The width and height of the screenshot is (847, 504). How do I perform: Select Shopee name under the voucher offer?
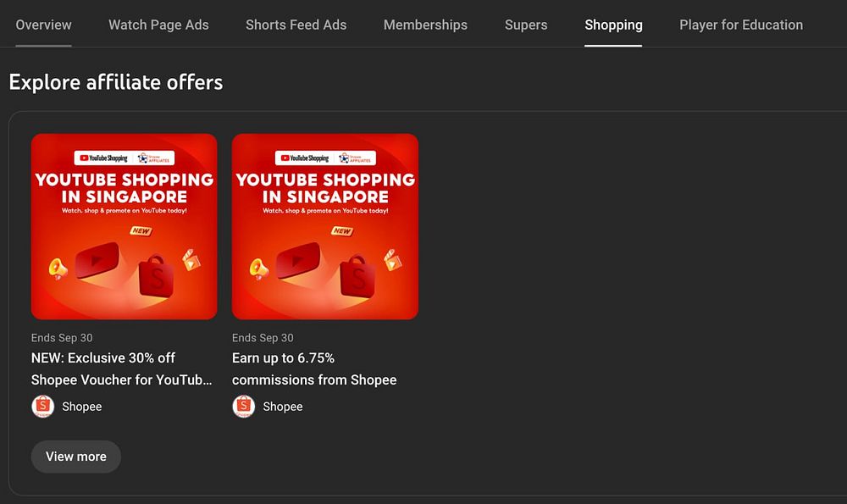coord(81,407)
